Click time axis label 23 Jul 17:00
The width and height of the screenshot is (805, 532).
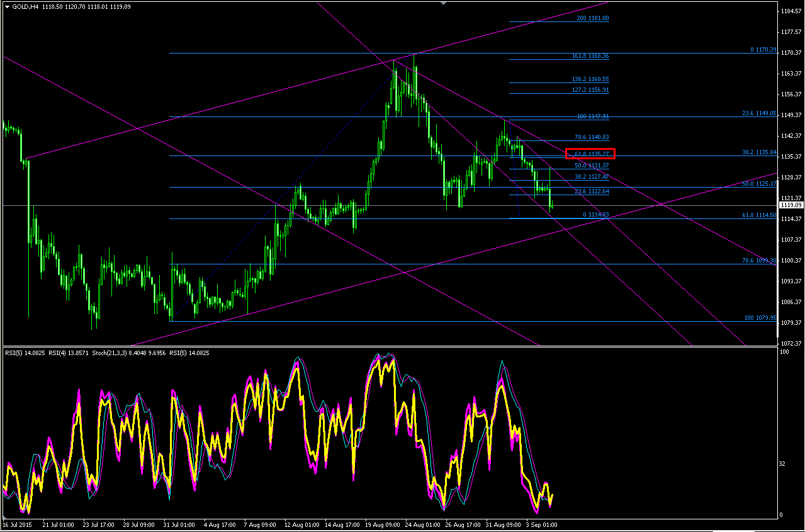pyautogui.click(x=99, y=524)
